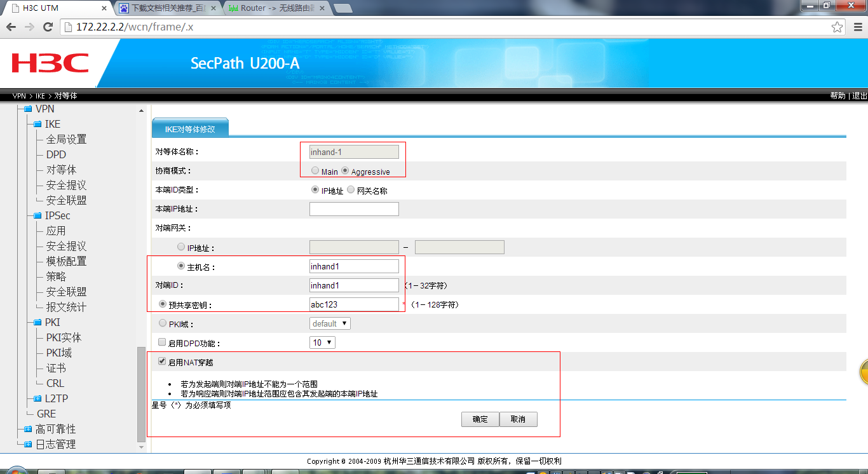Expand the 日志管理 tree node
This screenshot has width=868, height=474.
tap(27, 444)
